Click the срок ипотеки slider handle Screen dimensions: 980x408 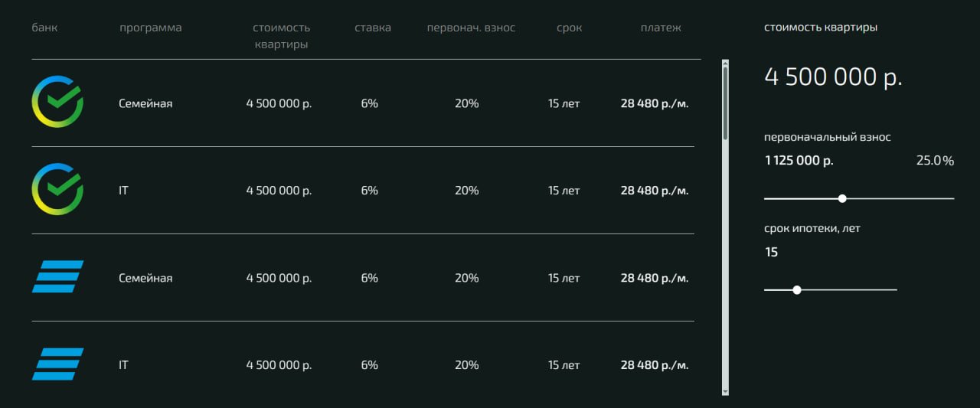(x=797, y=290)
